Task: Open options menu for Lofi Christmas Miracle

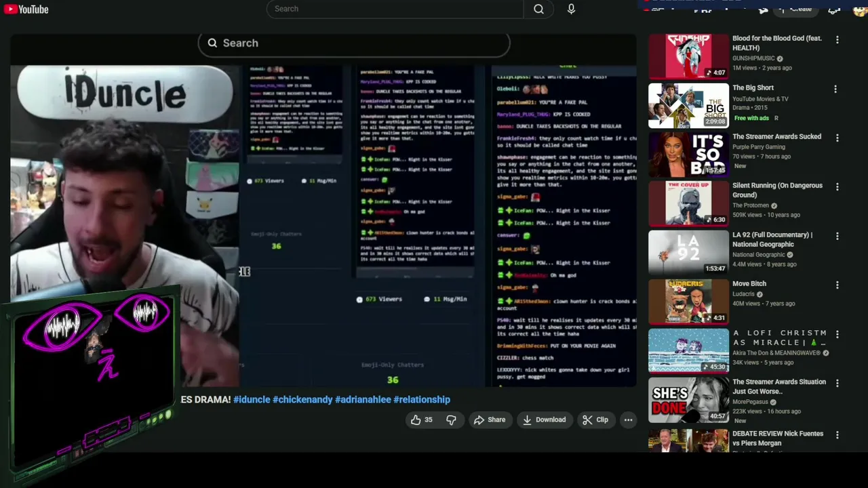Action: coord(837,334)
